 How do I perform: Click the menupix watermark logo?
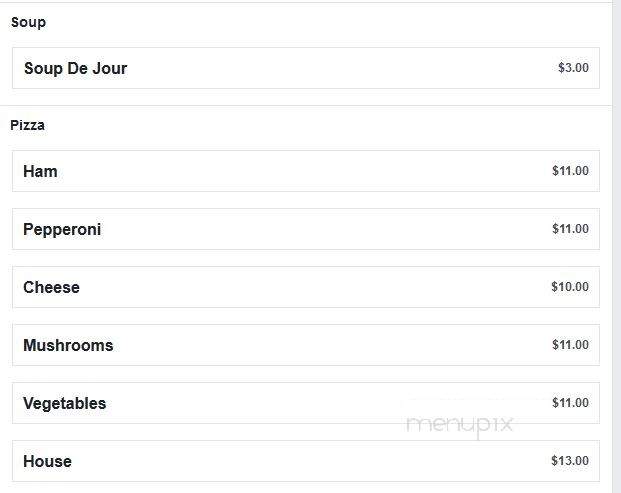click(460, 426)
